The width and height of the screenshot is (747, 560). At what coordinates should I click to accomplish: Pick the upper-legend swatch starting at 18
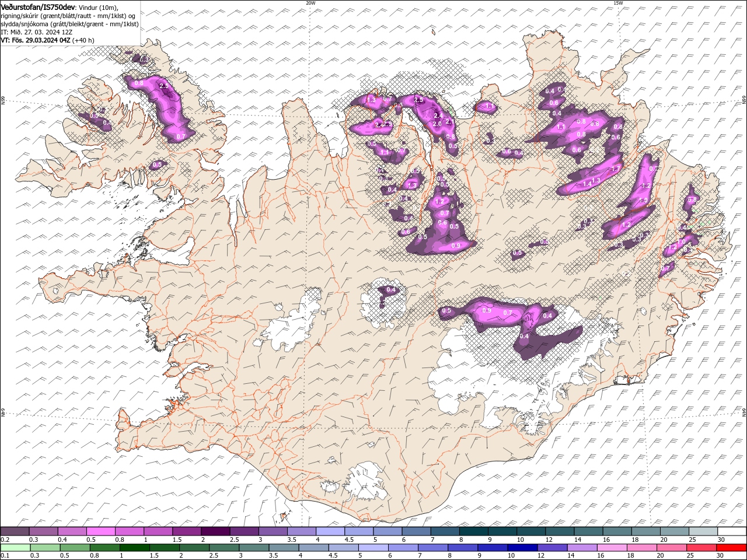point(645,531)
